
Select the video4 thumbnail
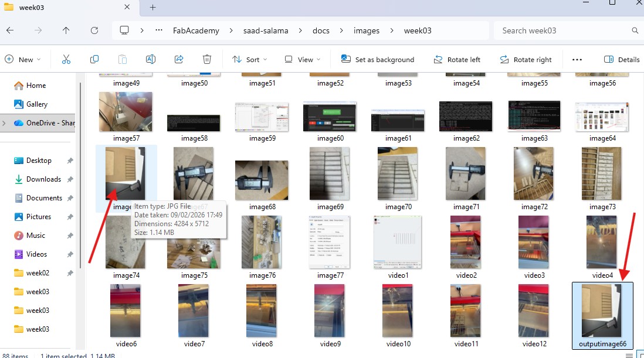point(602,243)
